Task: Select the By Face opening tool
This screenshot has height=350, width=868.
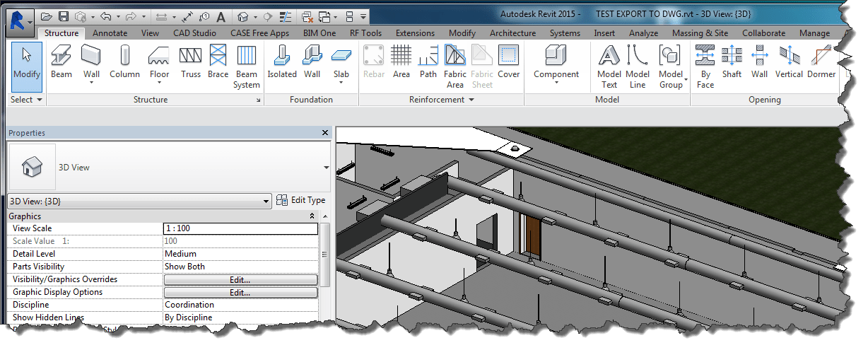Action: point(705,66)
